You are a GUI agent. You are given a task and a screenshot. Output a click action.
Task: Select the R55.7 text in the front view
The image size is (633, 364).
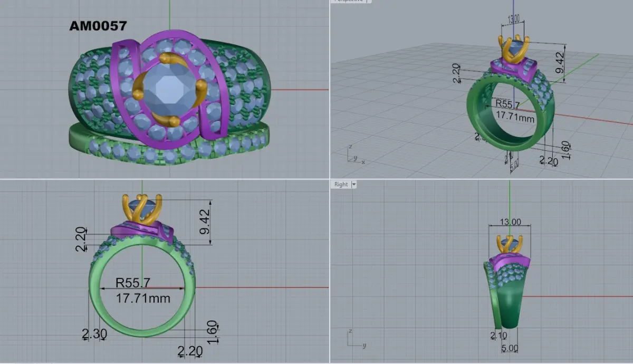pyautogui.click(x=133, y=284)
